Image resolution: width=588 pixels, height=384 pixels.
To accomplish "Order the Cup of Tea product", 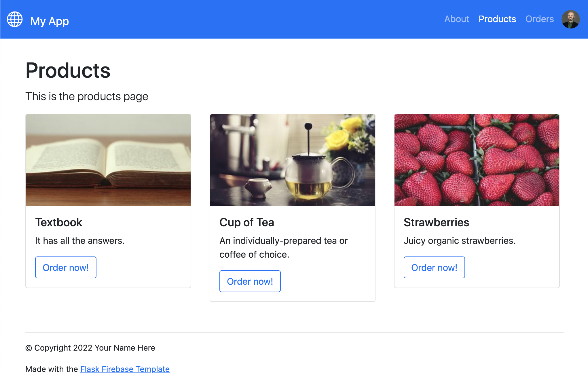I will click(x=250, y=281).
